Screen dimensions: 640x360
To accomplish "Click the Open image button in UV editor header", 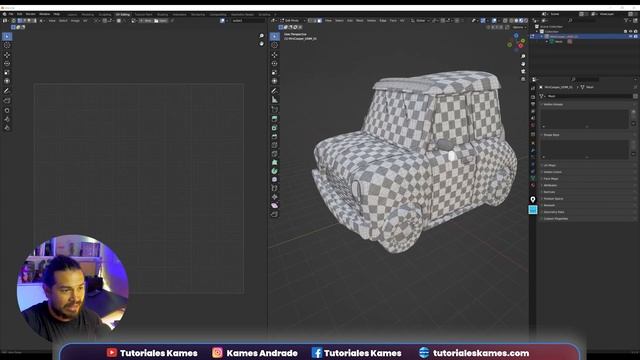I will pos(161,20).
